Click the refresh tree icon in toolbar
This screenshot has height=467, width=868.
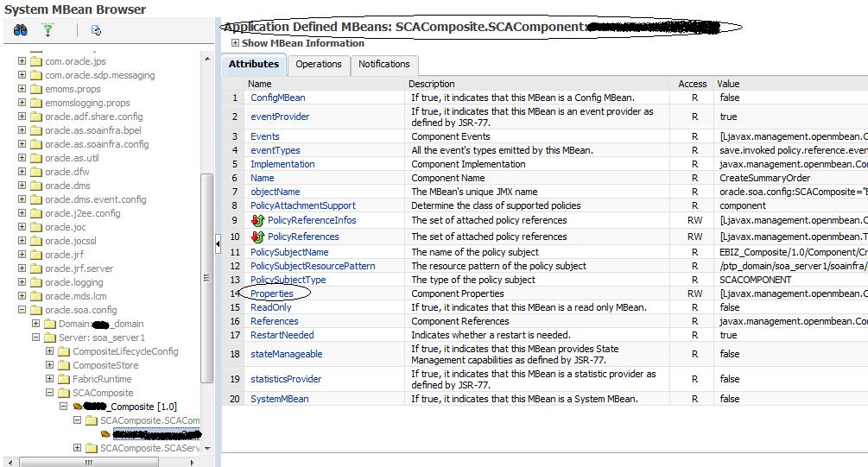click(96, 30)
